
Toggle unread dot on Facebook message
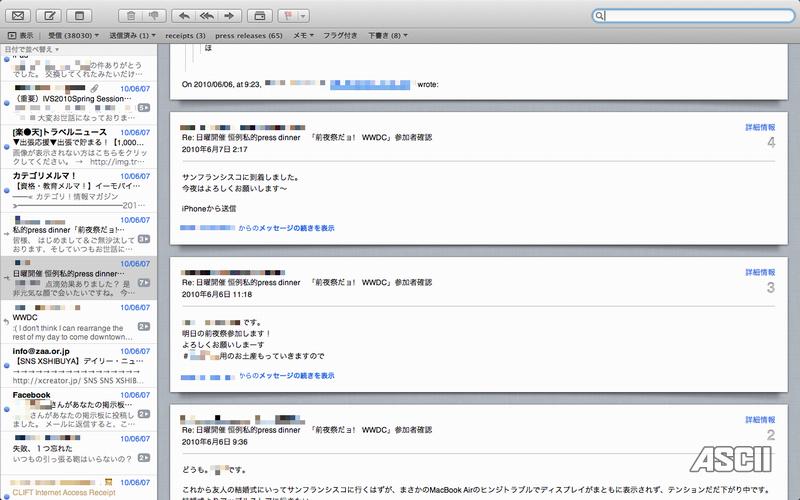7,409
